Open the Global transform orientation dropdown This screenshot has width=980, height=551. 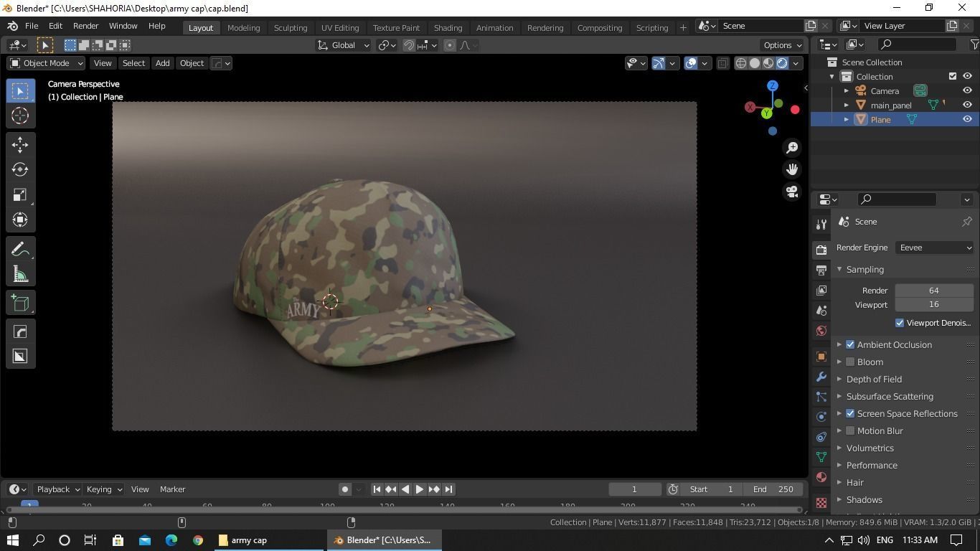(x=344, y=45)
